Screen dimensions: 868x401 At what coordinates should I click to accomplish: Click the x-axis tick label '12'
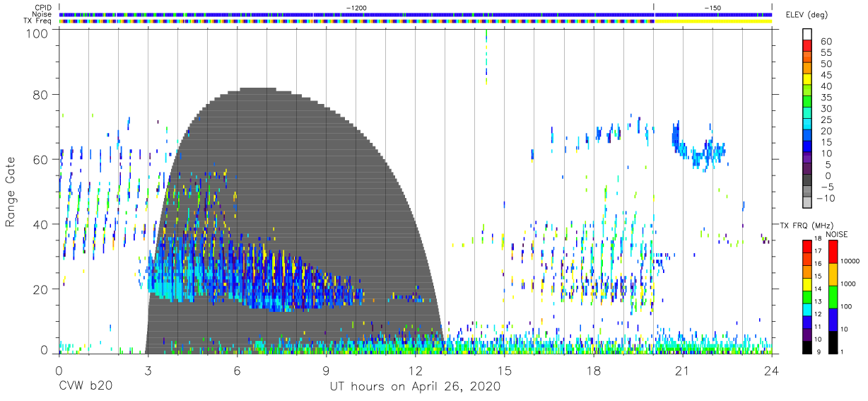pyautogui.click(x=415, y=371)
